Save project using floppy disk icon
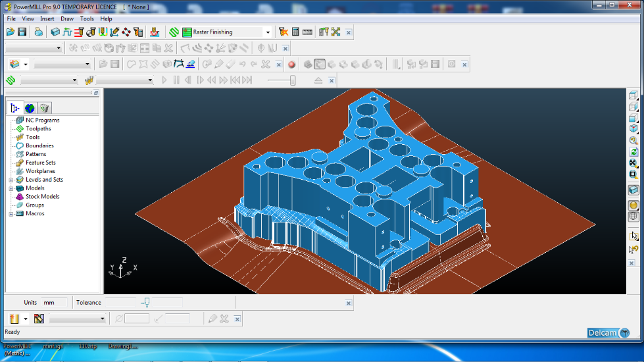Image resolution: width=644 pixels, height=362 pixels. pos(22,32)
